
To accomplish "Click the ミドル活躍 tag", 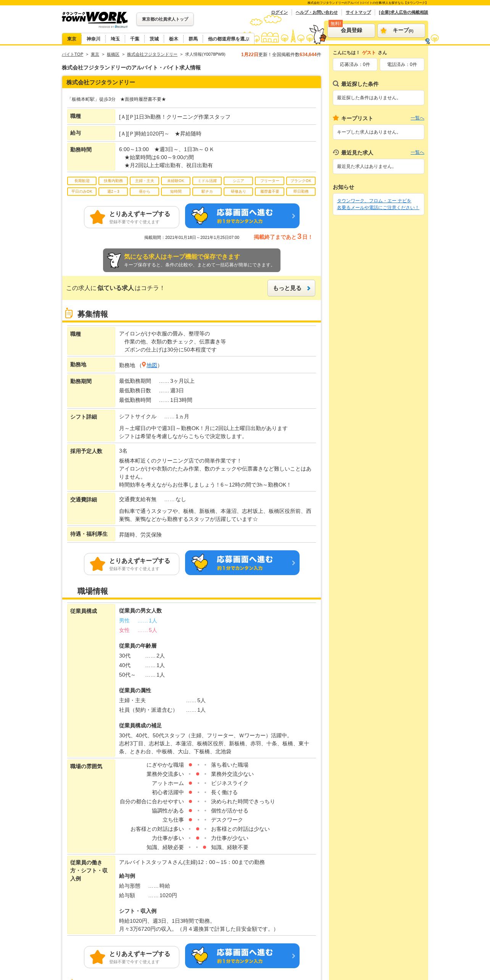I will (x=207, y=181).
